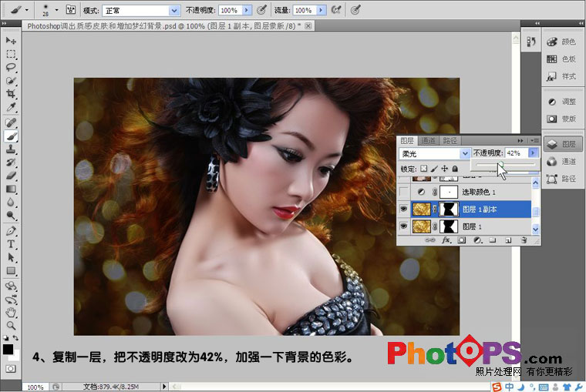Screen dimensions: 586x392
Task: Toggle lock all
Action: (x=455, y=169)
